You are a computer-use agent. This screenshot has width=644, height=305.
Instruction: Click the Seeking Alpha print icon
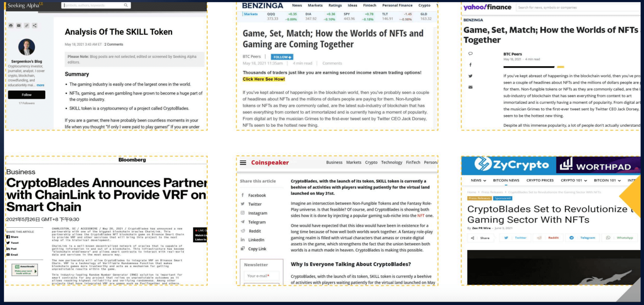coord(11,25)
